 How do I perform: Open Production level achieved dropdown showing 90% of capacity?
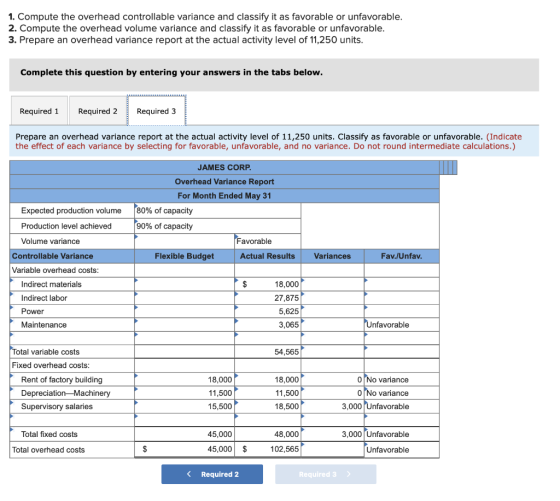click(x=218, y=226)
